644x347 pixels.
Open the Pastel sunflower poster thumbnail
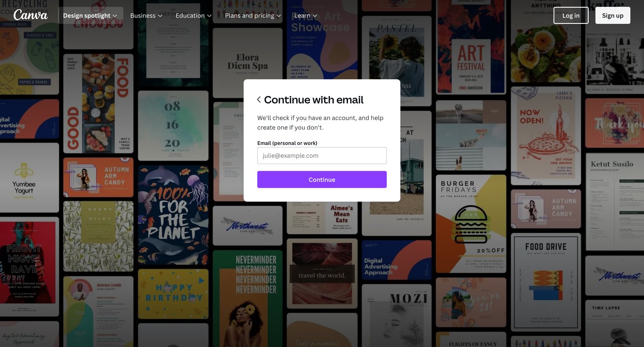point(397,61)
